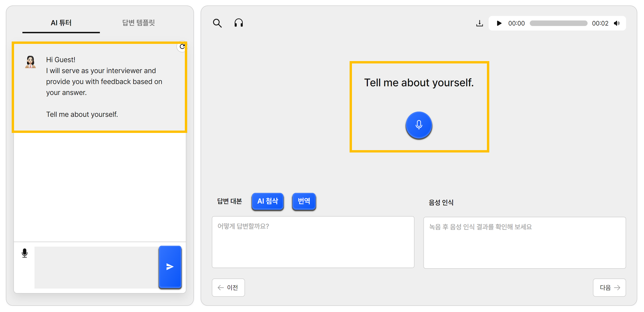
Task: Click the headphones listening icon
Action: point(239,23)
